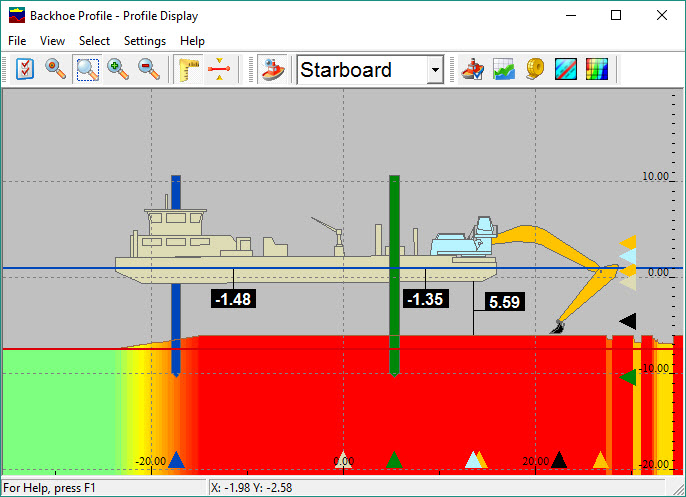Click the Backhoe Profile app title icon
The image size is (686, 497).
[x=17, y=15]
